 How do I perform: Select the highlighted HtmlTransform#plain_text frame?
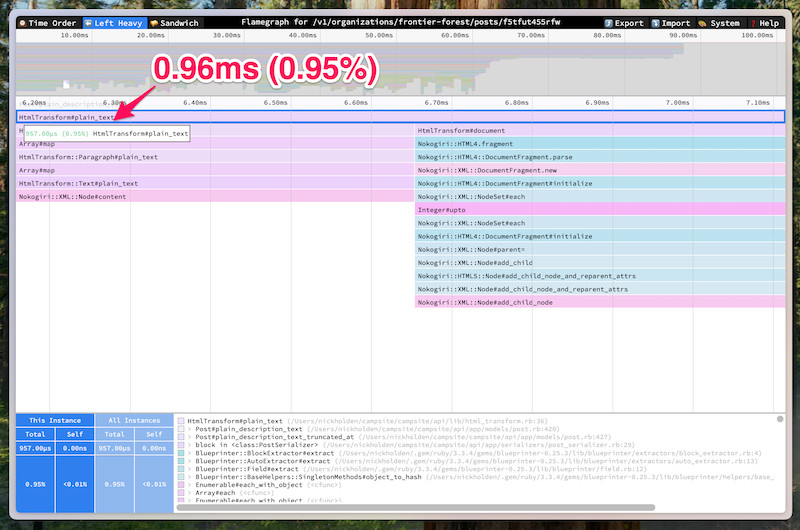pyautogui.click(x=401, y=117)
